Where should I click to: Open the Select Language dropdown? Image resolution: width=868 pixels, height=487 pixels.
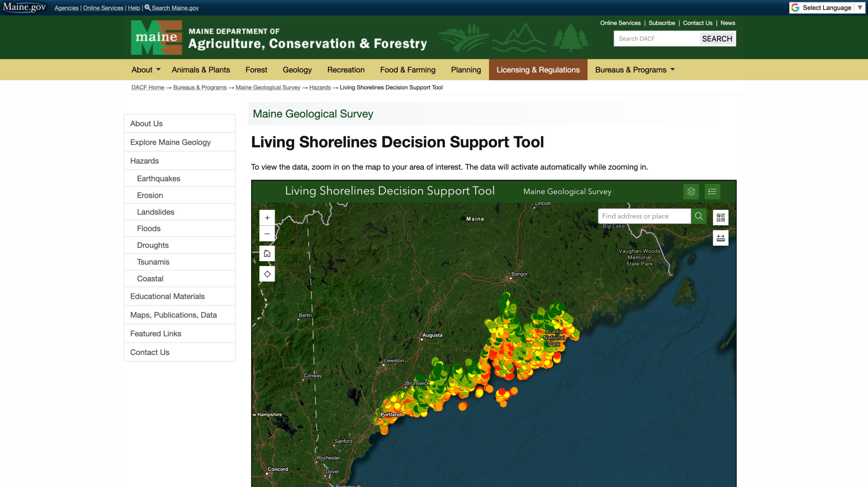[827, 7]
